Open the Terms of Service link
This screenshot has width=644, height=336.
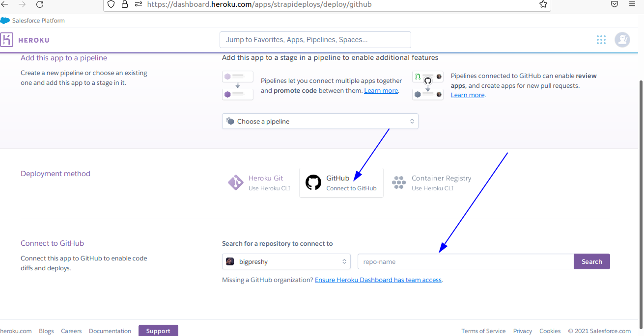click(x=483, y=331)
